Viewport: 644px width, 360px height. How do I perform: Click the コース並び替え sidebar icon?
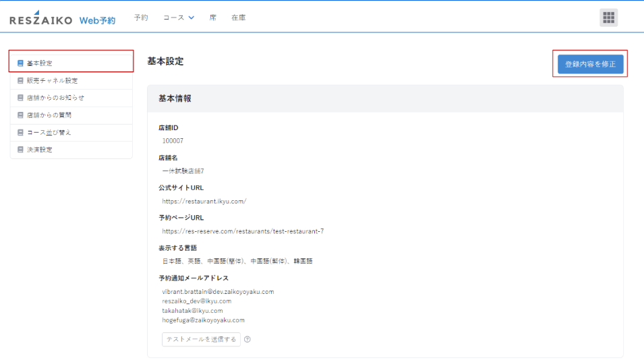click(x=20, y=132)
